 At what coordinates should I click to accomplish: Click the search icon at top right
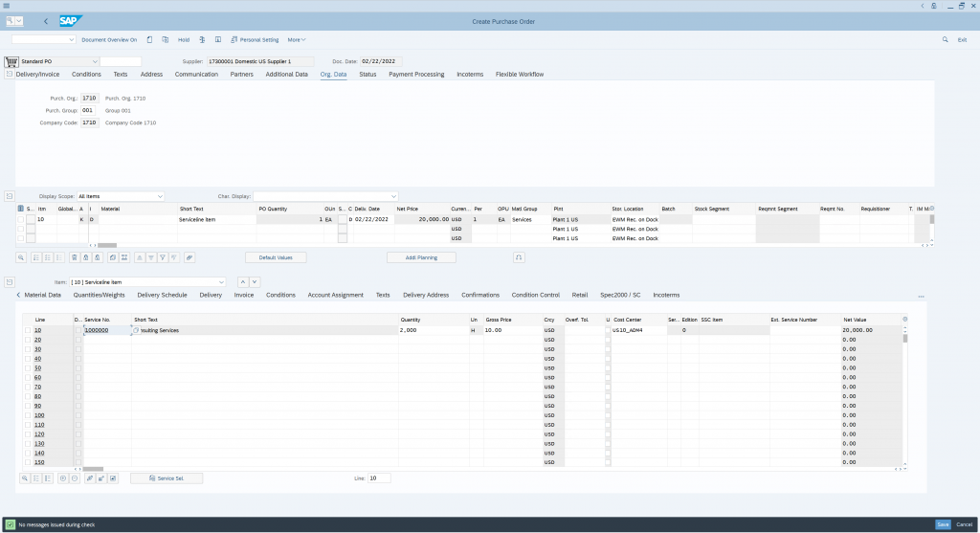pyautogui.click(x=945, y=39)
